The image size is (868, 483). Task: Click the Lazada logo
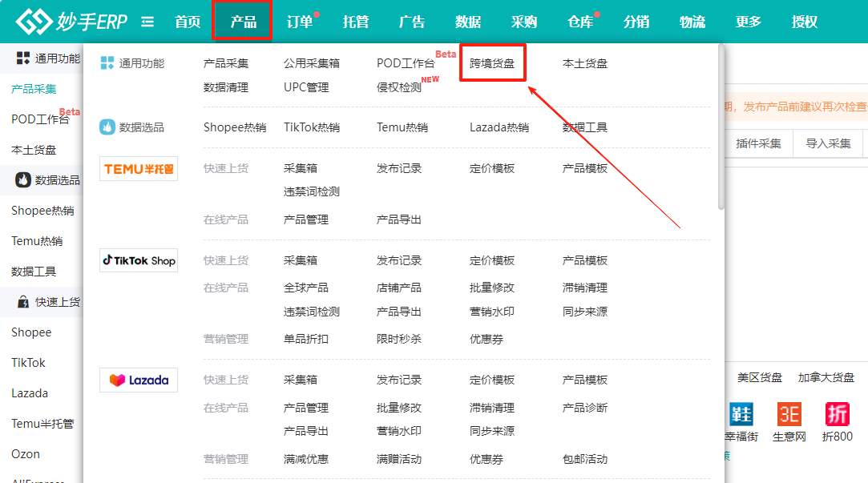(139, 380)
